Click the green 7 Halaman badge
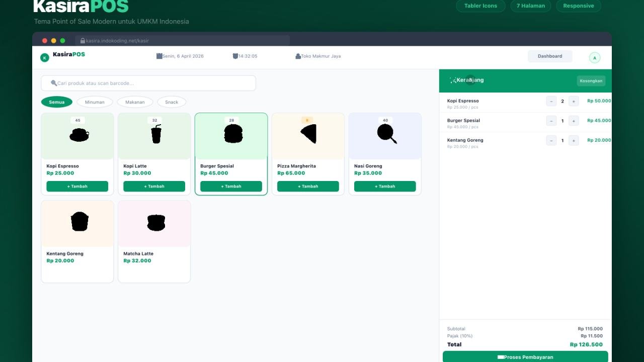644x362 pixels. click(x=530, y=6)
